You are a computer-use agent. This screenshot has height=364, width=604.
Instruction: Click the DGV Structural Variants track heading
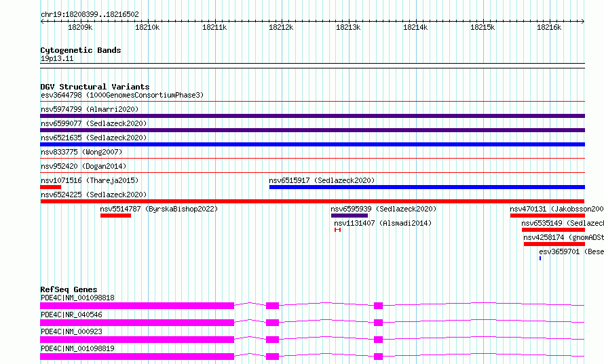coord(95,87)
